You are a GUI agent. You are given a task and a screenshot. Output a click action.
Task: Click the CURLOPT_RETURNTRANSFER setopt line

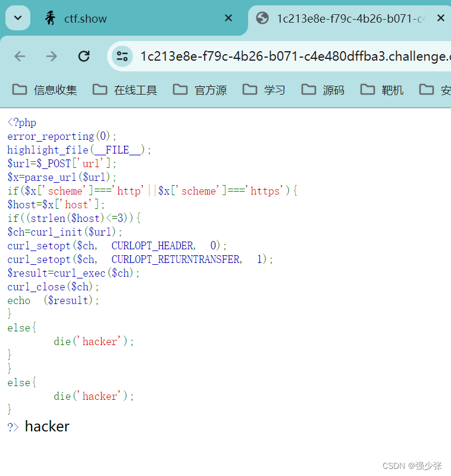140,259
